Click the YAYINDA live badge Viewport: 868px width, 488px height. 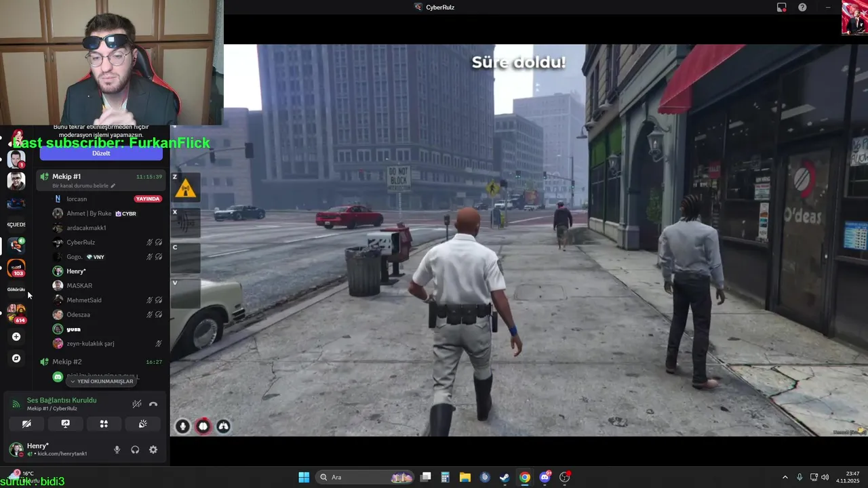coord(148,199)
